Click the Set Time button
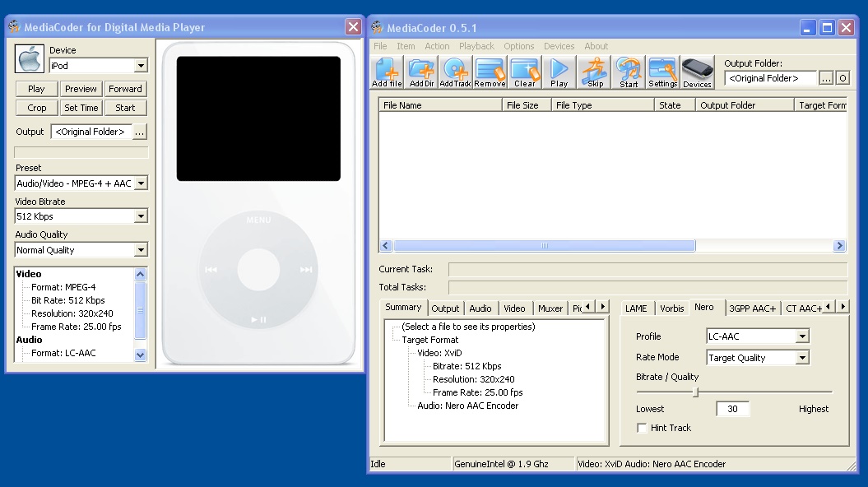This screenshot has height=487, width=868. coord(81,108)
